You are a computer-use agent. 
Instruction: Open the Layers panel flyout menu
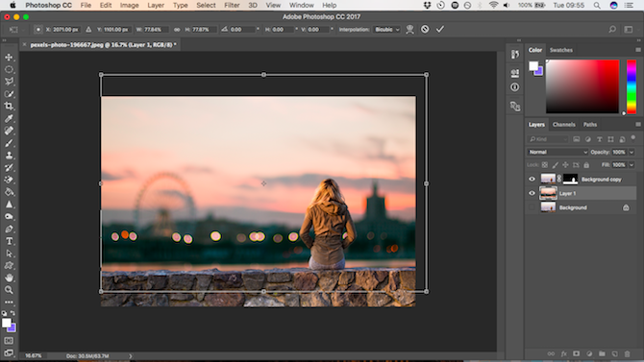click(638, 125)
